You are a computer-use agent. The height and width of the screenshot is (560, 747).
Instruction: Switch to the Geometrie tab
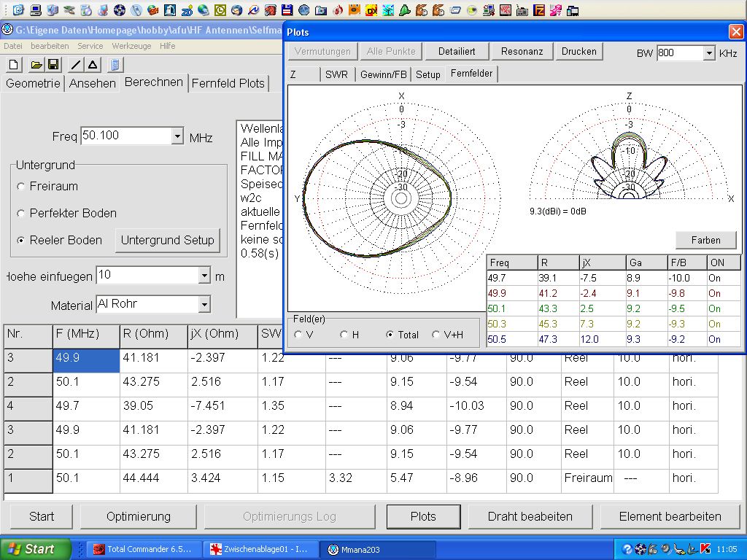[x=33, y=83]
